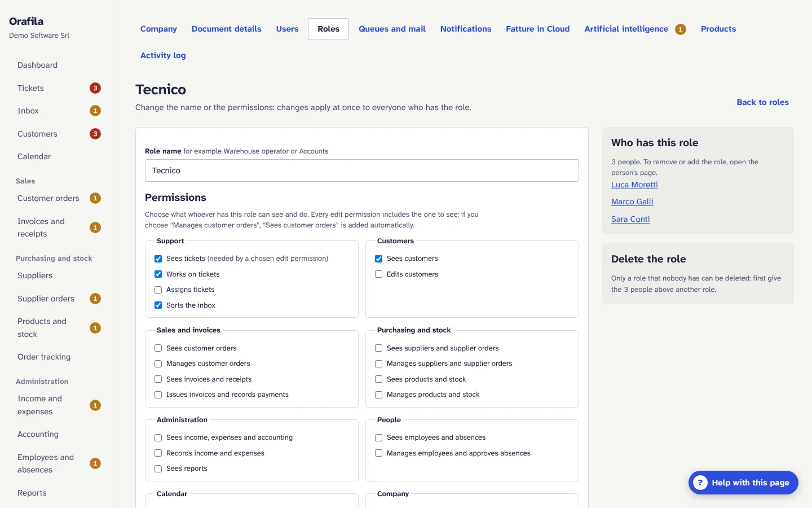Open Marco Galli's person page

pos(632,202)
